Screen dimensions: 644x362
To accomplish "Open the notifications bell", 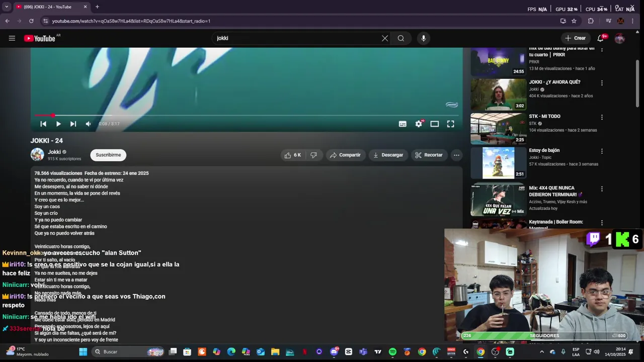I will point(600,38).
